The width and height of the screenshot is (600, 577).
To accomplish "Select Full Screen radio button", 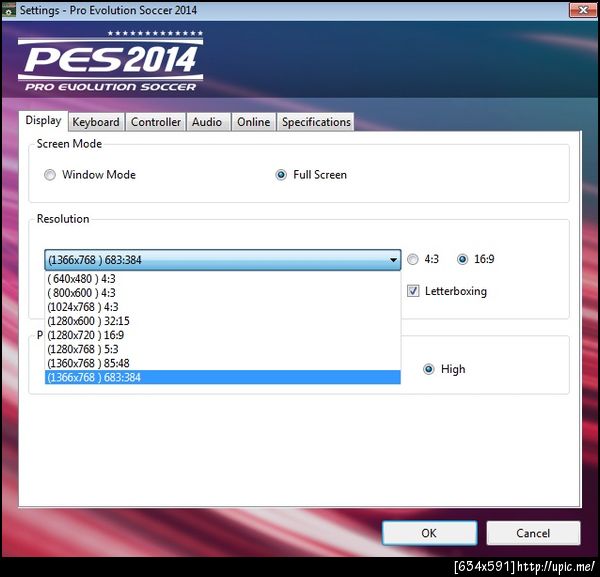I will point(281,175).
